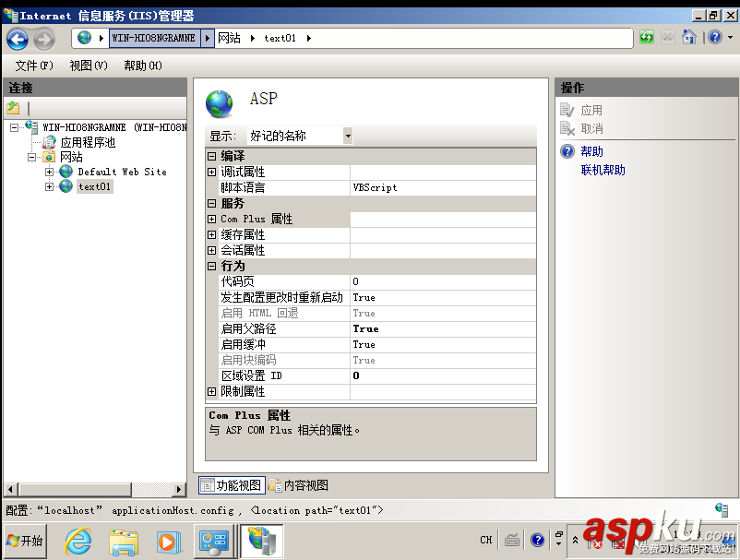Collapse the server node in the tree

point(14,127)
